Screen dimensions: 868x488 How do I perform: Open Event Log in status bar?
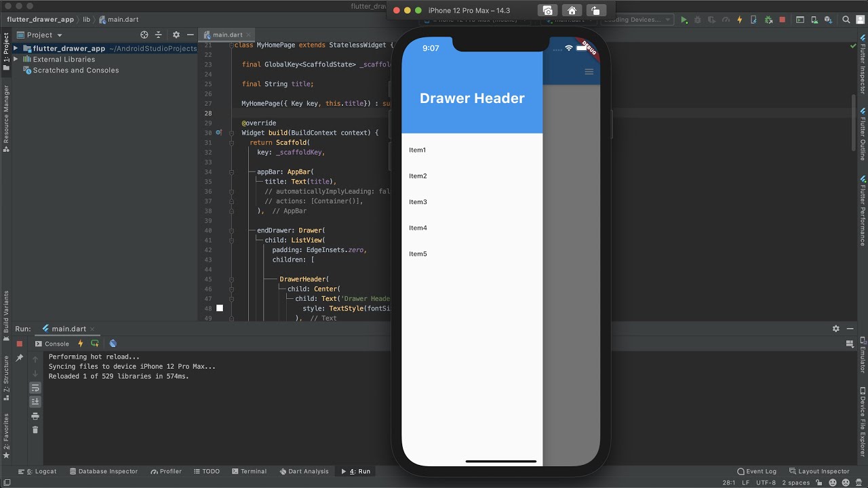click(757, 471)
